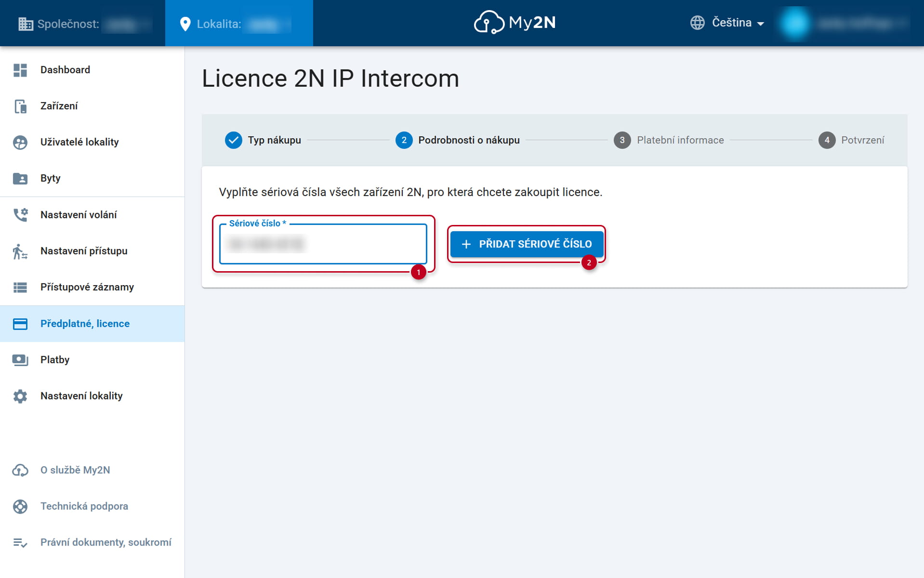Screen dimensions: 924x578
Task: Focus the Sériové číslo input field
Action: [x=323, y=244]
